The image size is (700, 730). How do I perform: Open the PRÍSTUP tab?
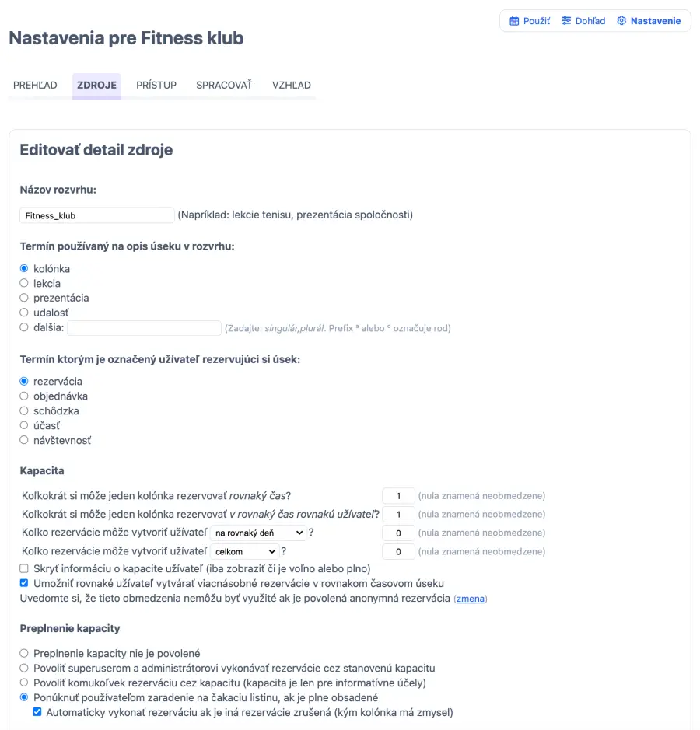tap(156, 86)
